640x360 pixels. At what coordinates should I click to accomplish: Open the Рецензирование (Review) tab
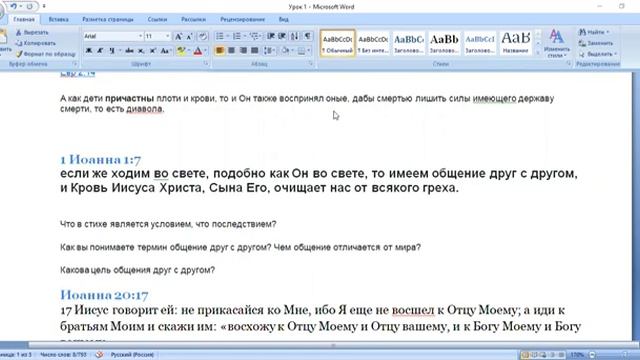pyautogui.click(x=242, y=19)
